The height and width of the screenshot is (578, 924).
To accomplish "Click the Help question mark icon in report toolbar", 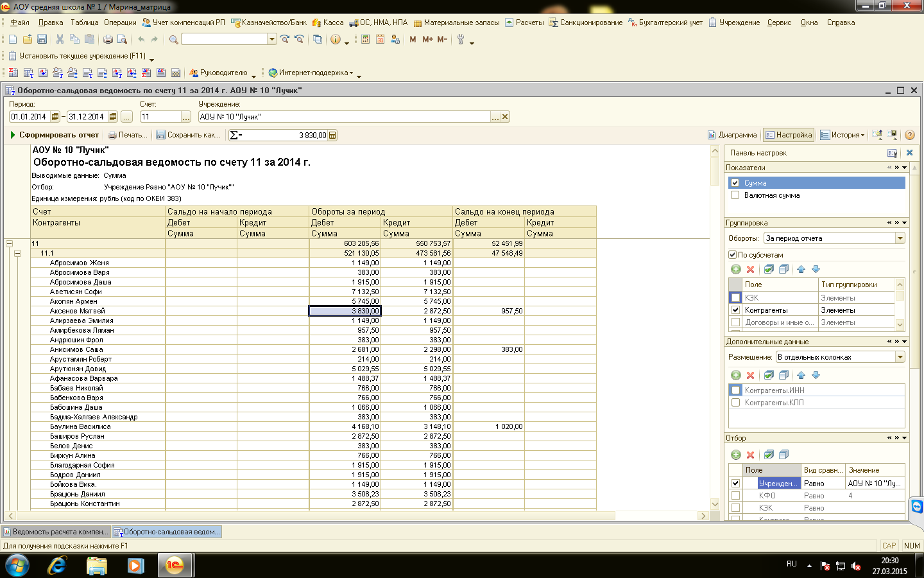I will click(909, 135).
